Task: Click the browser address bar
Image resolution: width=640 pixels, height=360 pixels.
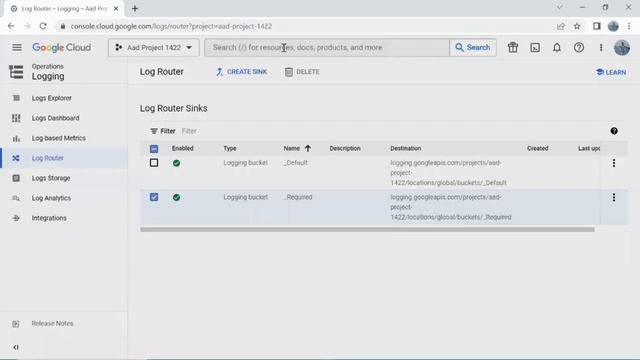Action: 306,26
